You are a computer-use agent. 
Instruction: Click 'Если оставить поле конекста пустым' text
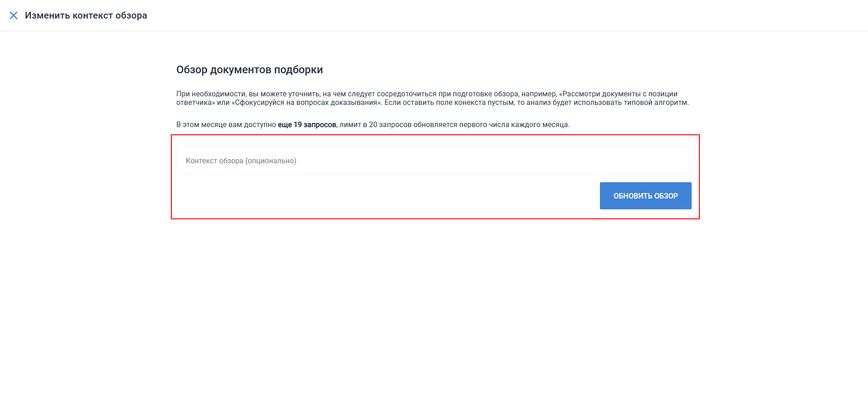[450, 103]
